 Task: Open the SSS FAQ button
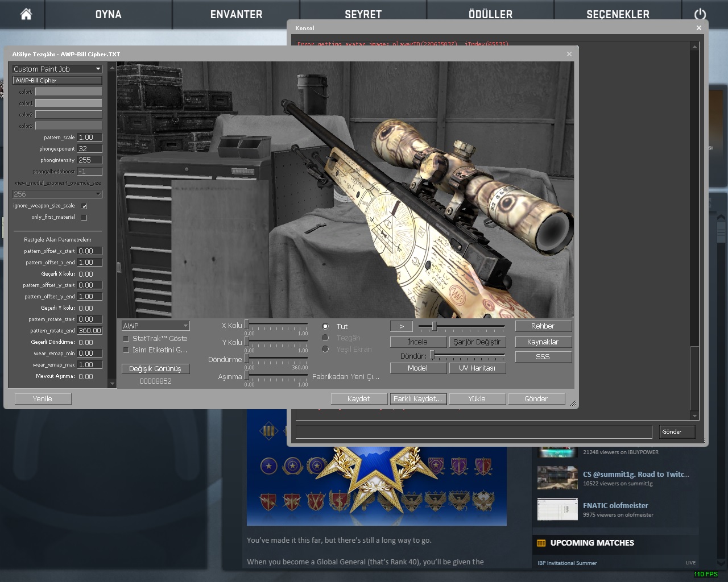pyautogui.click(x=543, y=356)
